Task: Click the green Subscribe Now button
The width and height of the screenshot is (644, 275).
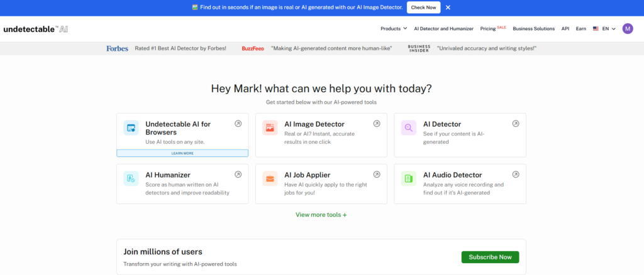Action: tap(490, 257)
